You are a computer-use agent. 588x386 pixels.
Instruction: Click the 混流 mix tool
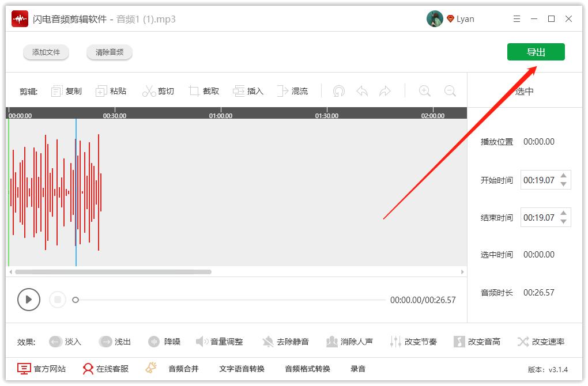[292, 91]
